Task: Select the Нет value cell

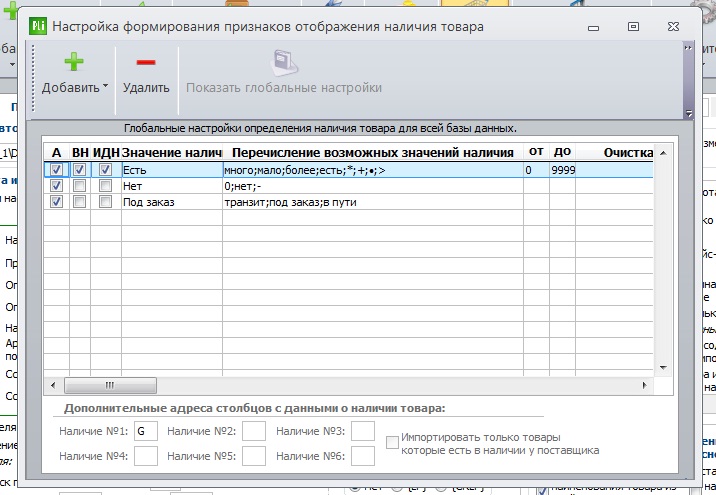Action: pyautogui.click(x=172, y=186)
